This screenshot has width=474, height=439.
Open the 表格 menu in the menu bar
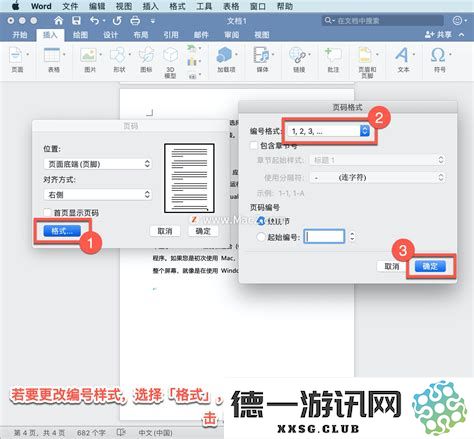click(x=231, y=6)
